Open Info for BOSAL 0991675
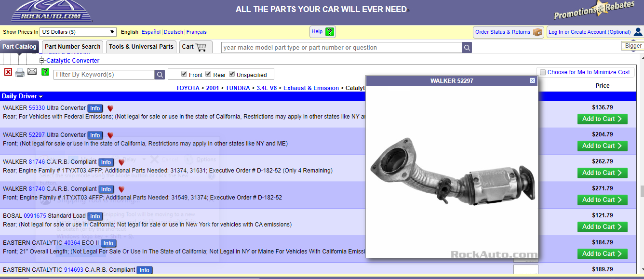The height and width of the screenshot is (279, 644). point(95,216)
